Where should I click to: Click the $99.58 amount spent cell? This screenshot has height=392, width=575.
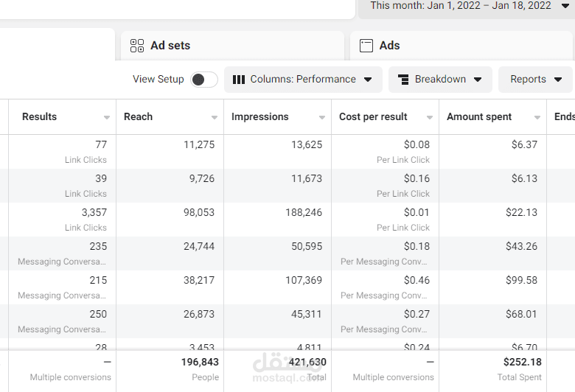click(x=493, y=287)
